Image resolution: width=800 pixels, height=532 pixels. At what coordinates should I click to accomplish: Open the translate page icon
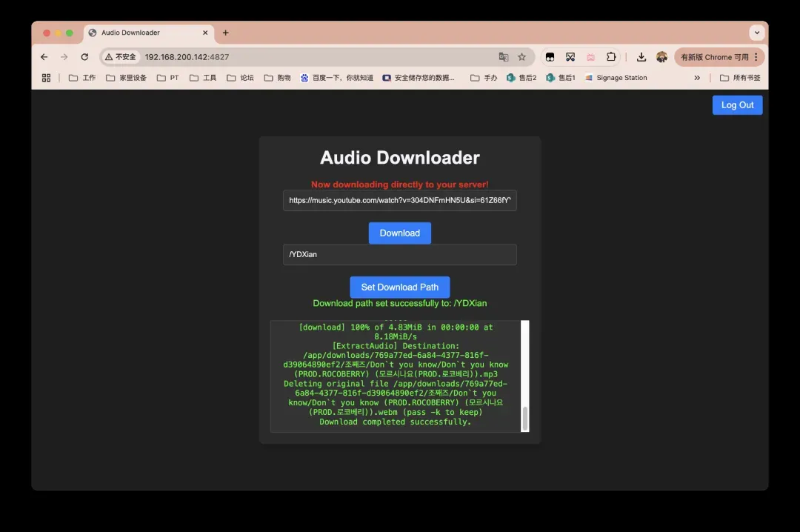click(x=504, y=57)
